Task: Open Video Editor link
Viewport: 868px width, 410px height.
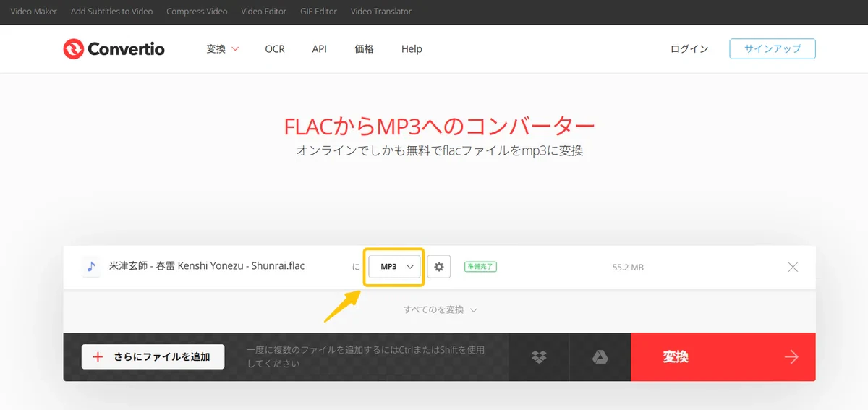Action: (x=264, y=12)
